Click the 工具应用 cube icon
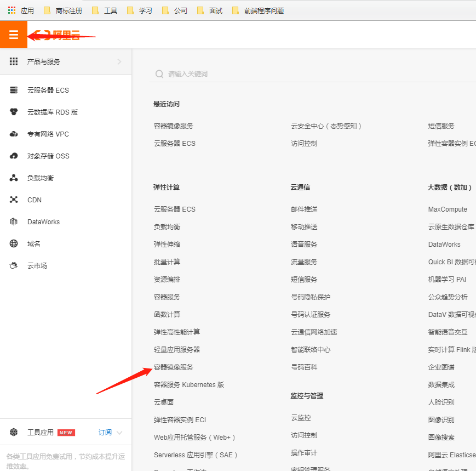 pos(14,432)
